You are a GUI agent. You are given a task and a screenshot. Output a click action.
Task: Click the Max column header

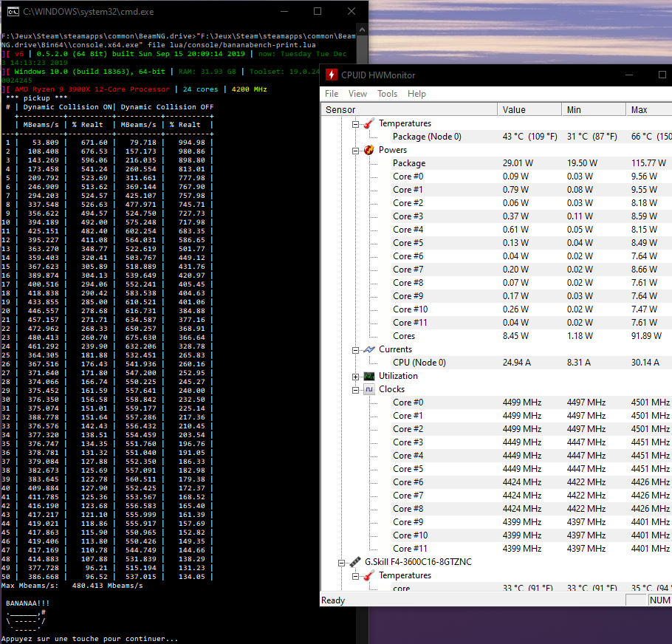click(x=649, y=110)
